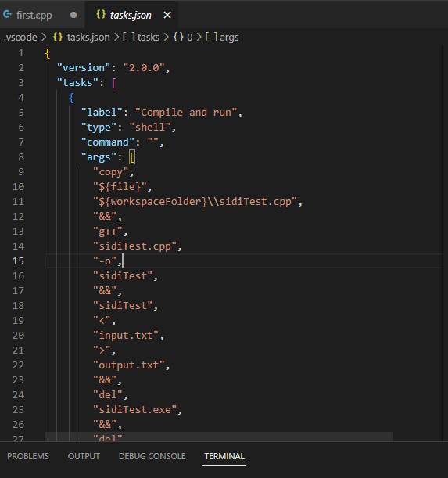448x478 pixels.
Task: Click the "sidiTest.exe" argument
Action: [134, 410]
